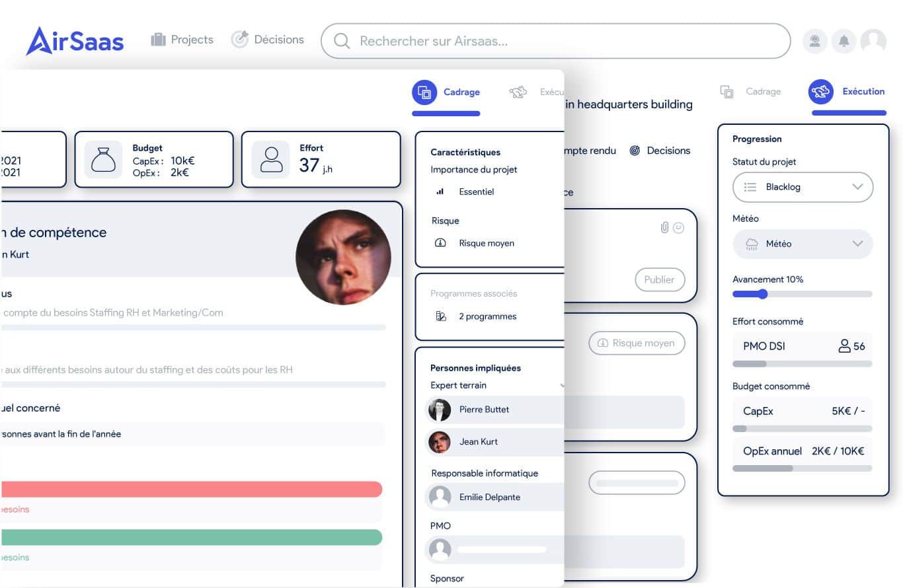903x588 pixels.
Task: Click the CapEx 5K€ / - value
Action: tap(848, 411)
